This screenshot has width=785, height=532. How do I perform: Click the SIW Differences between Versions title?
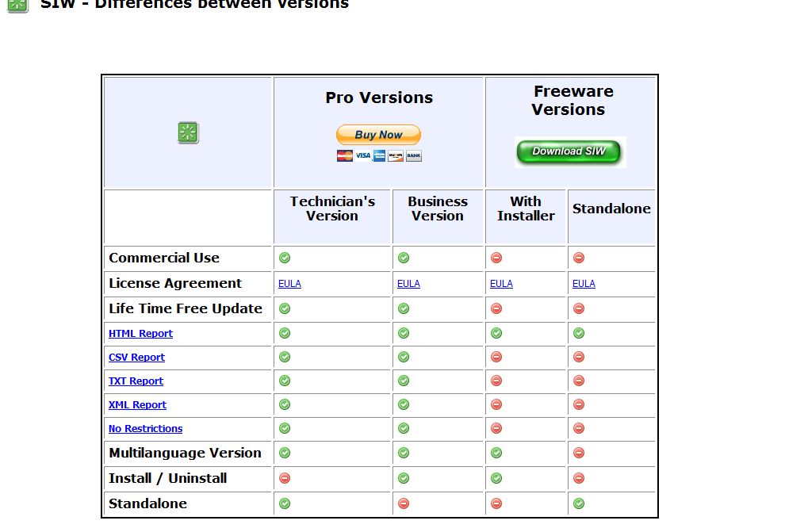[x=194, y=5]
